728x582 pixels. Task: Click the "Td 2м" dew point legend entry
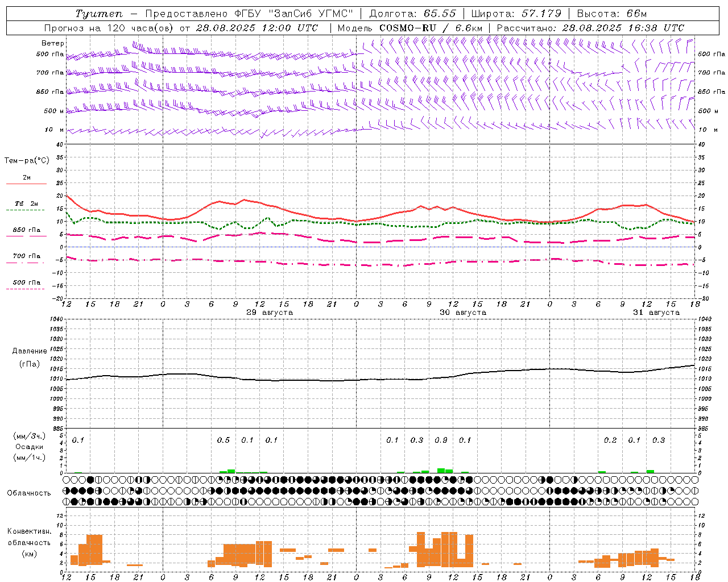pos(26,203)
